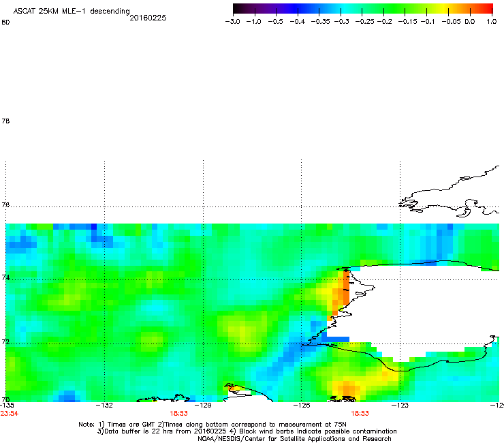Select the date label 20160225

pyautogui.click(x=148, y=18)
